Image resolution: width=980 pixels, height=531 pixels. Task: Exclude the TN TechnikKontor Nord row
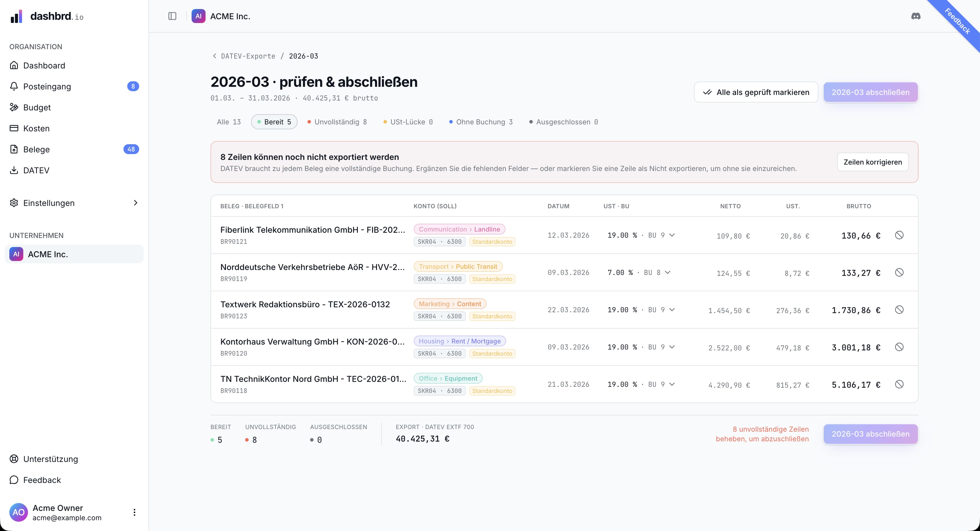tap(899, 384)
